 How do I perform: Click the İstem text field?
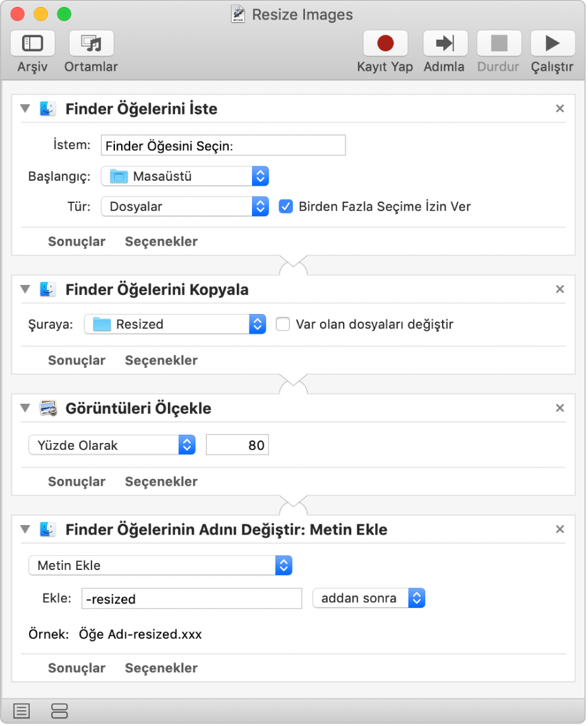click(x=223, y=146)
